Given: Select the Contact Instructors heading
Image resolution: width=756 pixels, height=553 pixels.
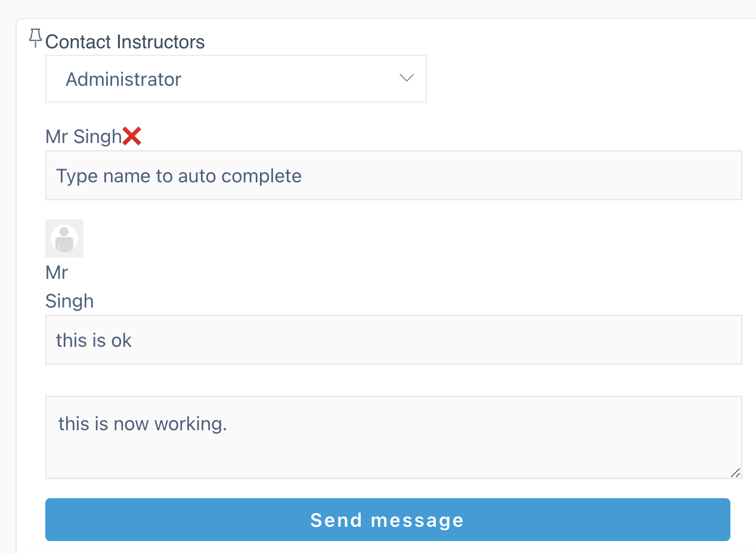Looking at the screenshot, I should pos(125,42).
